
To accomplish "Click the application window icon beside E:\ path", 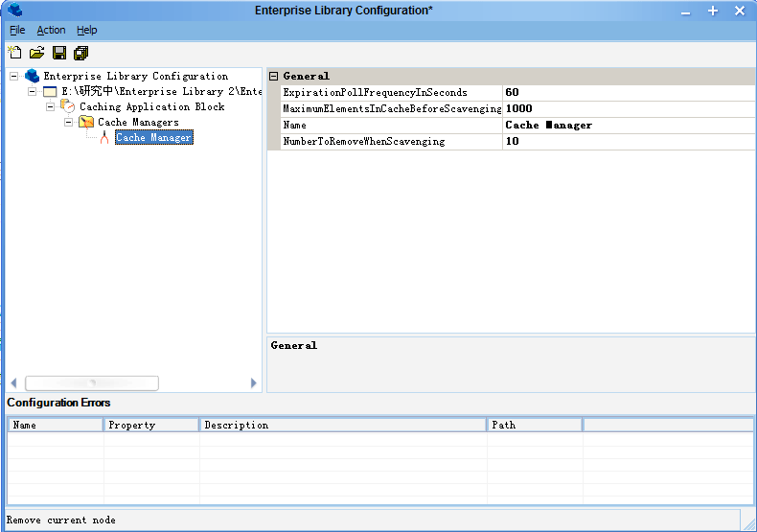I will tap(50, 91).
